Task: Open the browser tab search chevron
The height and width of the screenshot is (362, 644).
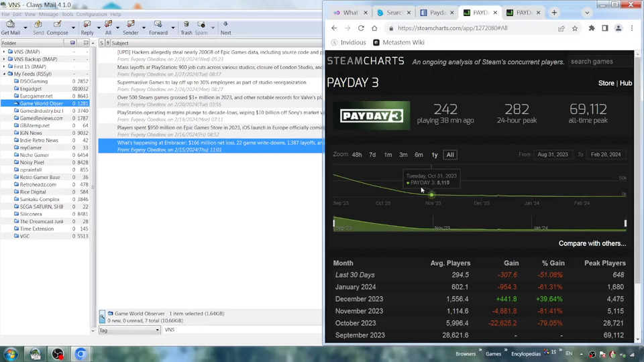Action: coord(587,13)
